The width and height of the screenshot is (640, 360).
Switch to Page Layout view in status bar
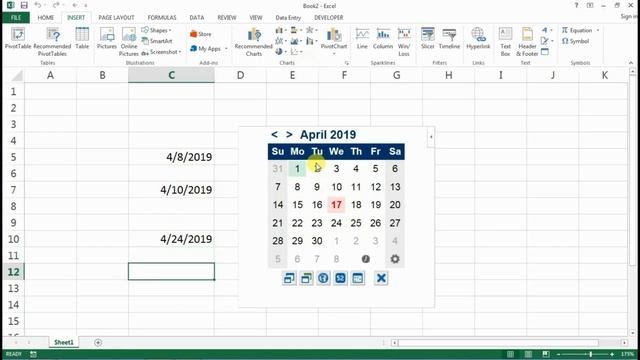[x=528, y=354]
